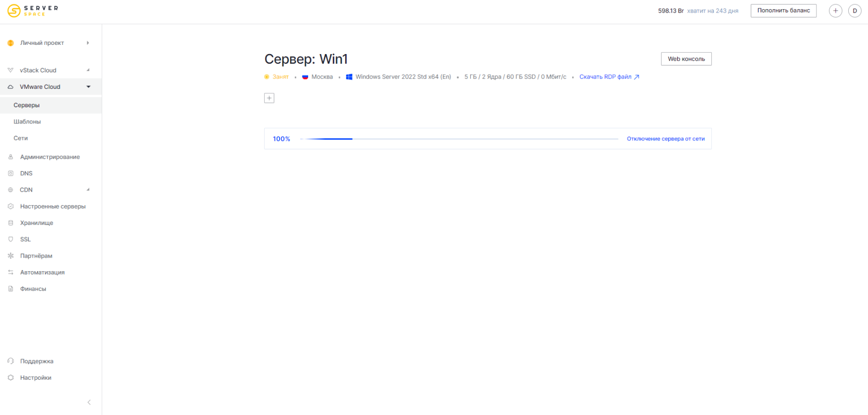Expand the vStack Cloud section arrow

[x=88, y=70]
